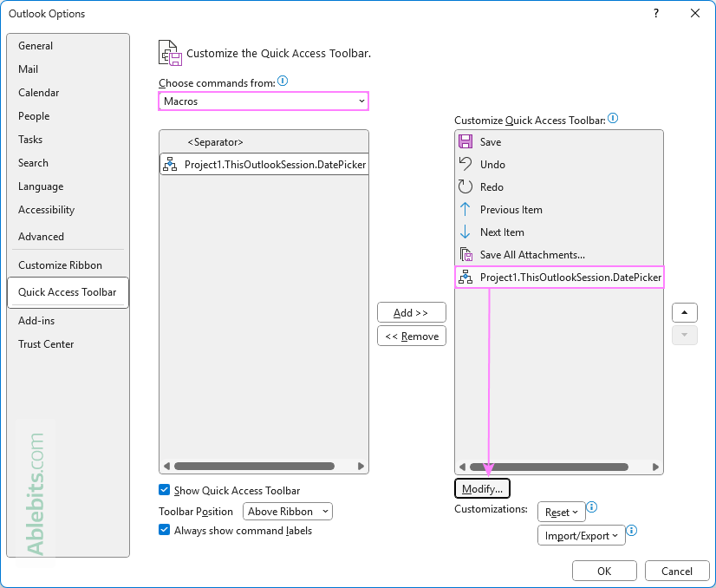Click Cancel to discard changes
Image resolution: width=716 pixels, height=588 pixels.
(677, 571)
